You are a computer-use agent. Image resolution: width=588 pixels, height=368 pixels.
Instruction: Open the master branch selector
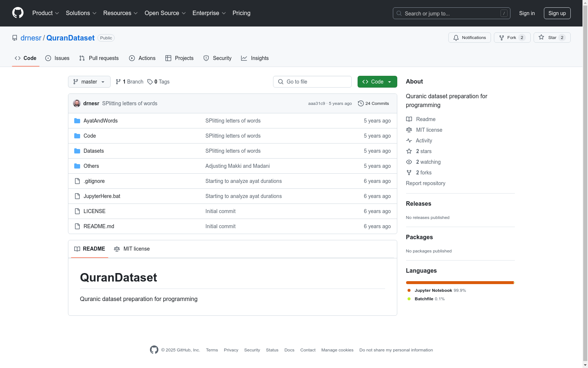click(x=89, y=82)
